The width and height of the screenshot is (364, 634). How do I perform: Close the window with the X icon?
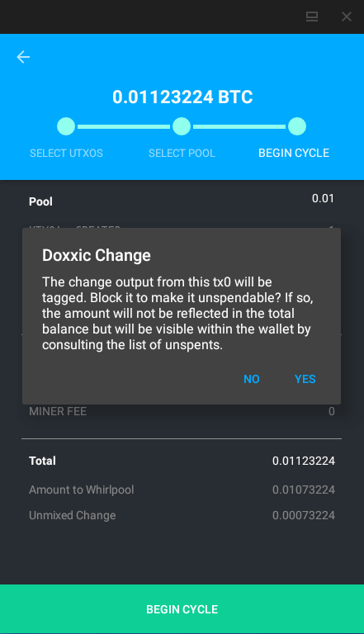(x=347, y=17)
